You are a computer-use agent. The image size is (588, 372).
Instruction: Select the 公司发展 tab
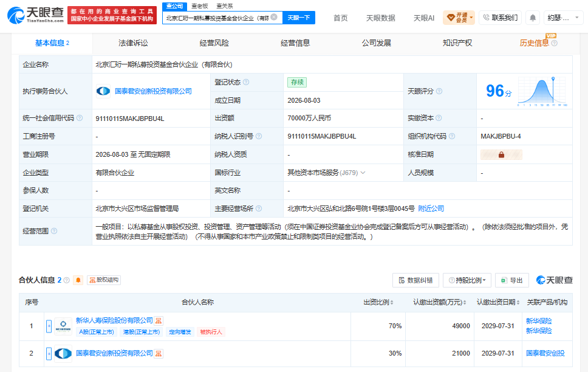(376, 43)
